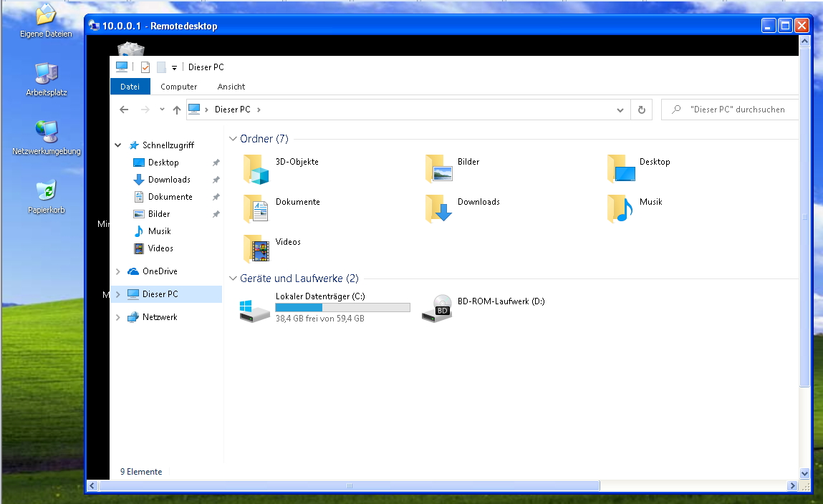Open the quick access toolbar customize dropdown
The height and width of the screenshot is (504, 823).
(x=174, y=68)
